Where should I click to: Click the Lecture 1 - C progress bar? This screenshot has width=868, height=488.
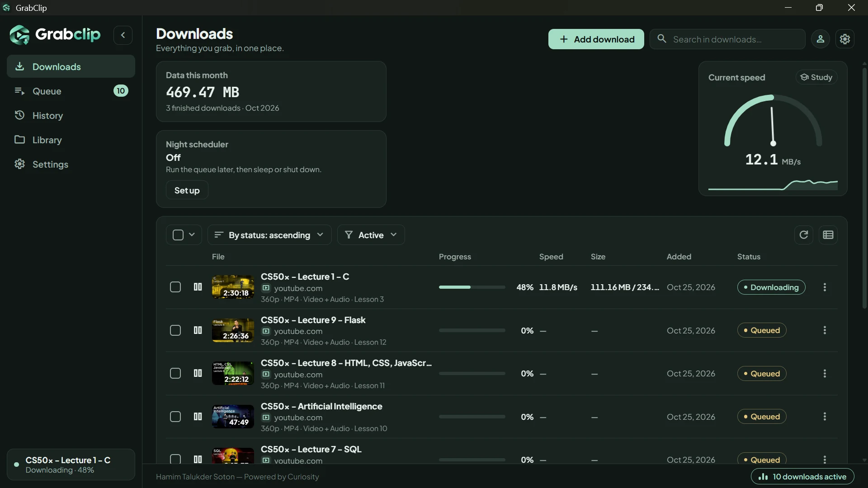(472, 287)
